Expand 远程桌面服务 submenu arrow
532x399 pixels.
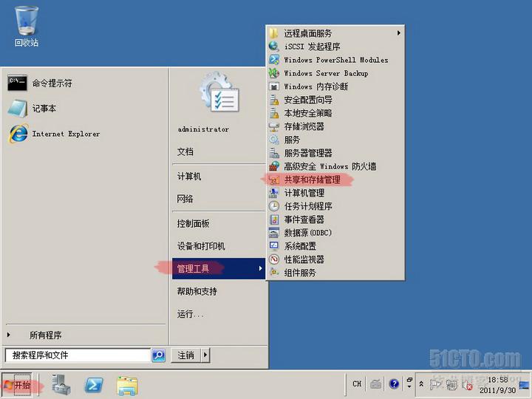click(399, 33)
